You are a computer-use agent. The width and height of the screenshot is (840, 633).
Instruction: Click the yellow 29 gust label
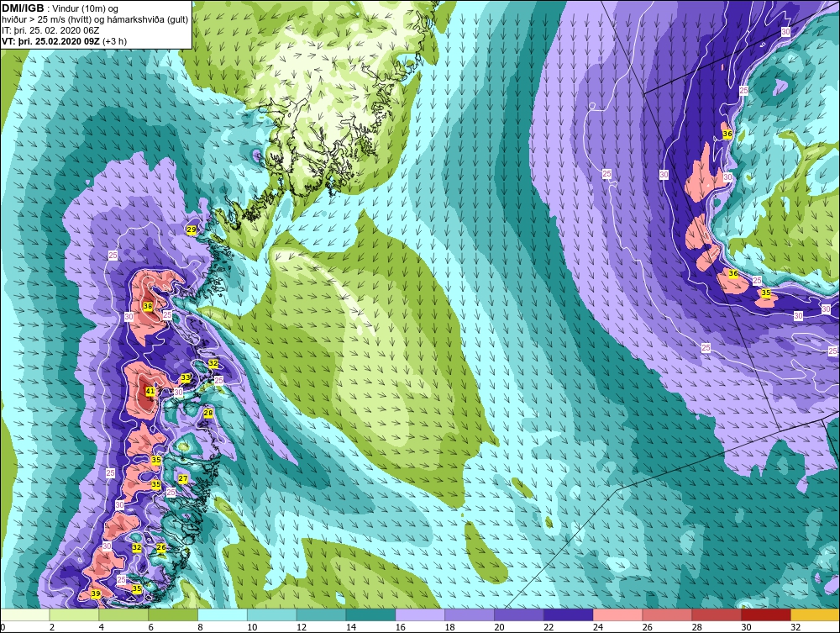pyautogui.click(x=191, y=229)
